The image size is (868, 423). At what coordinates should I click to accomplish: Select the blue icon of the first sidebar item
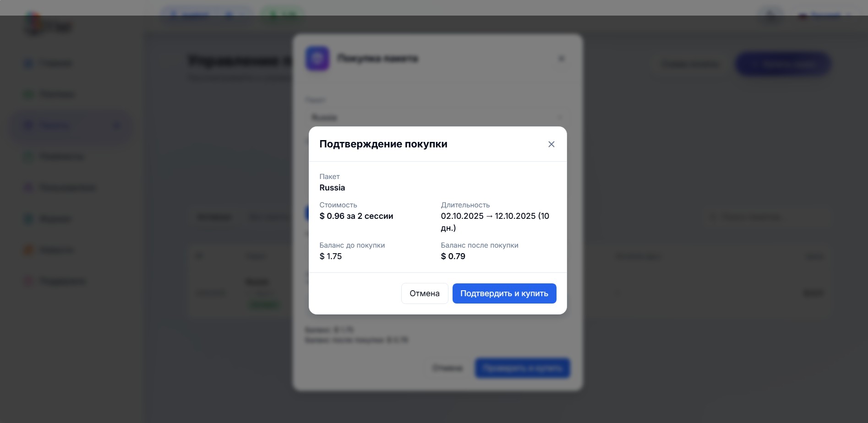tap(27, 63)
